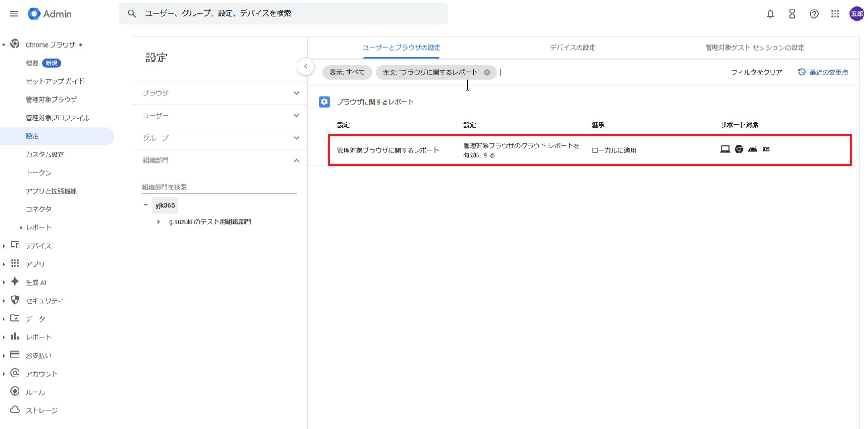Open 管理対象ブラウザに関するレポート setting row

tap(388, 150)
